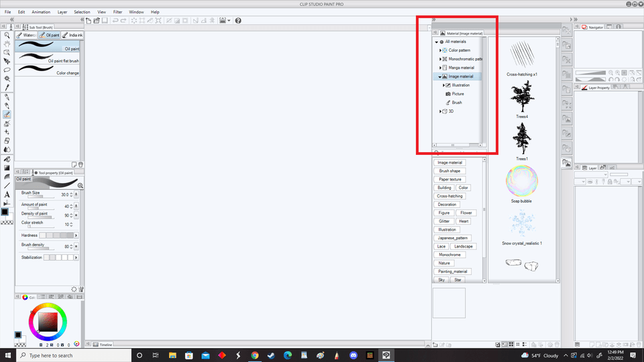
Task: Filter by Glitter tag
Action: click(444, 221)
